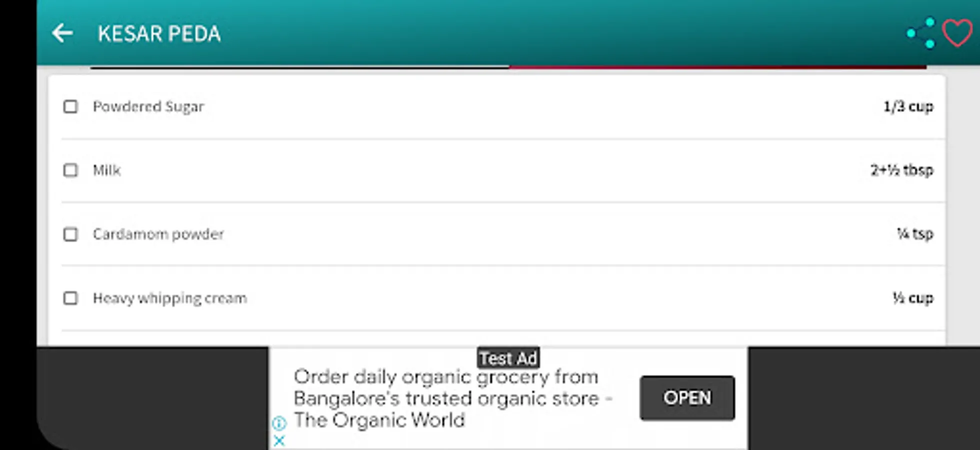The height and width of the screenshot is (450, 980).
Task: Check the Milk ingredient checkbox
Action: coord(70,170)
